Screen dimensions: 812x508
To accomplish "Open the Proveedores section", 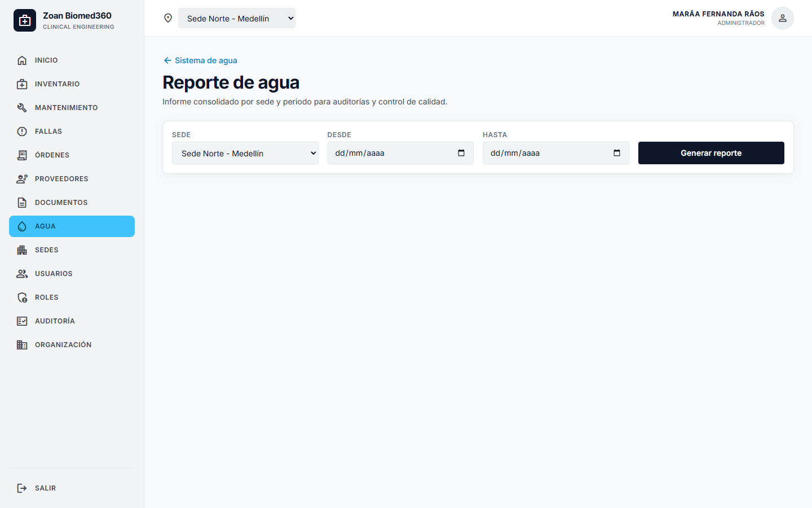I will click(x=72, y=179).
